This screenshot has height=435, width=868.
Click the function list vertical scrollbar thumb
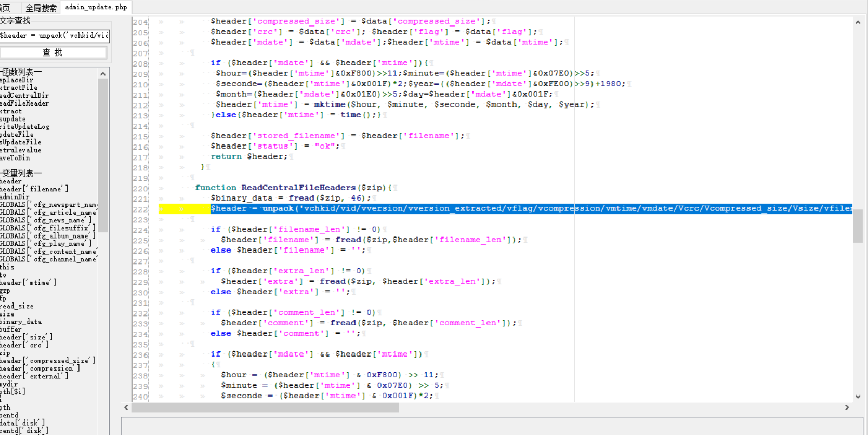pyautogui.click(x=103, y=155)
